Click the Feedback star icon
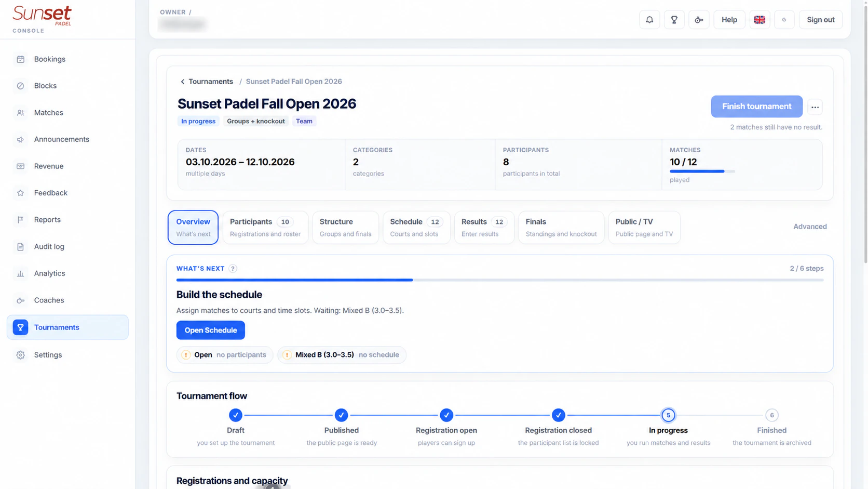This screenshot has width=868, height=489. click(x=20, y=193)
